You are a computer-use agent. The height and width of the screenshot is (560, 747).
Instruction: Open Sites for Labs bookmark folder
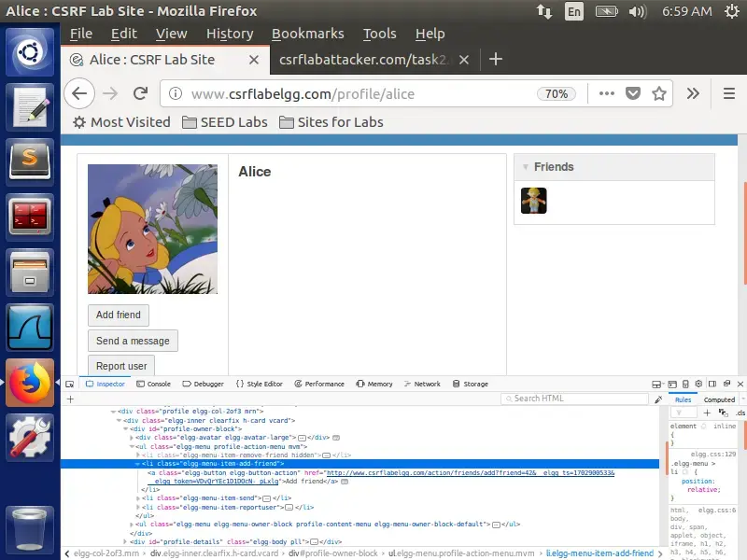331,122
